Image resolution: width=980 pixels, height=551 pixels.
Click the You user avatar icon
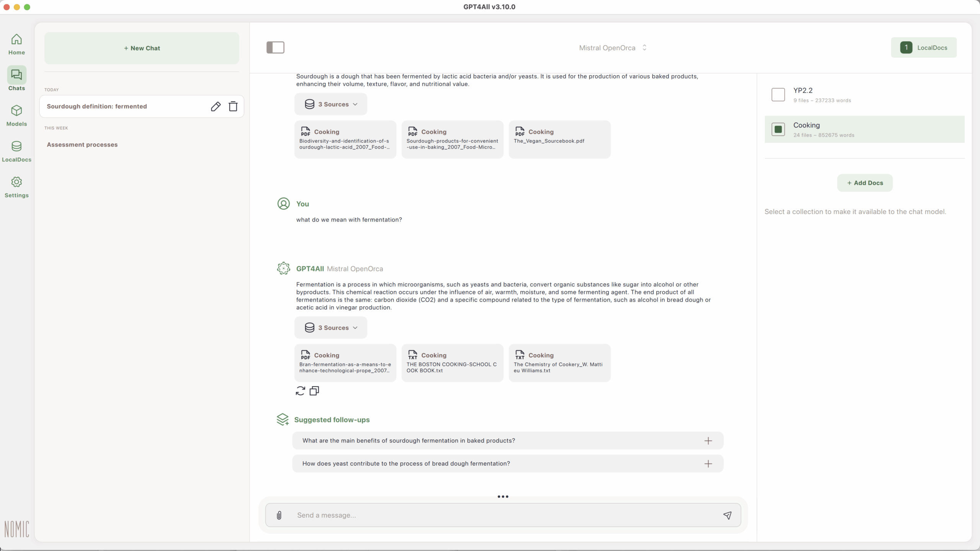283,204
